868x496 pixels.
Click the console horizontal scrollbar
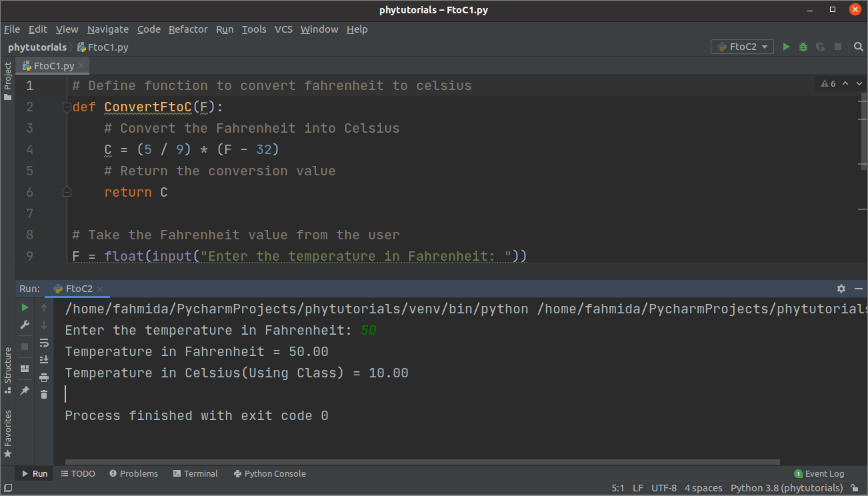(422, 461)
